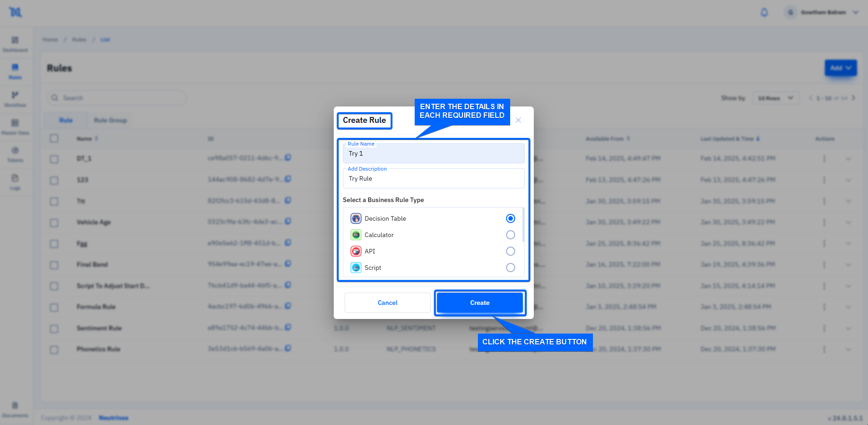
Task: Expand the Sentiment Rule row chevron
Action: [x=848, y=329]
